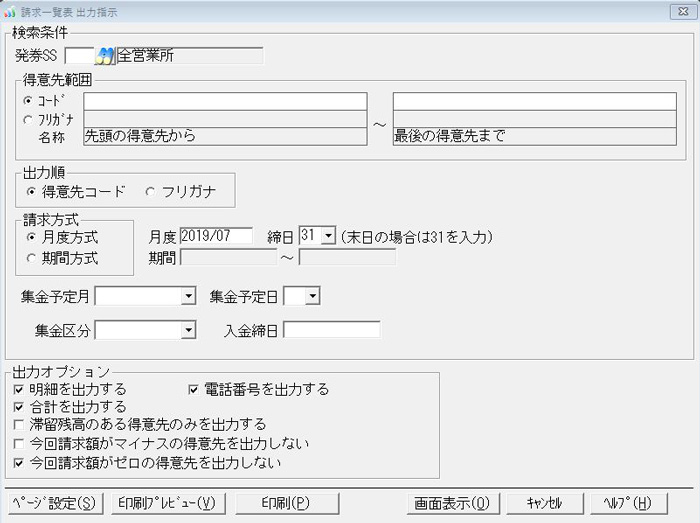Click 画面表示(O) button
The width and height of the screenshot is (700, 523).
click(x=453, y=502)
